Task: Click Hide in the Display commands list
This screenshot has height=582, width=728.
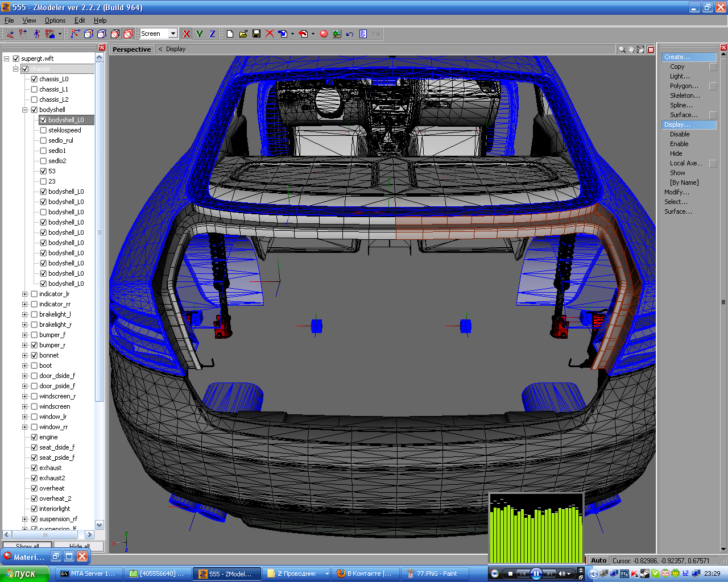Action: pos(676,153)
